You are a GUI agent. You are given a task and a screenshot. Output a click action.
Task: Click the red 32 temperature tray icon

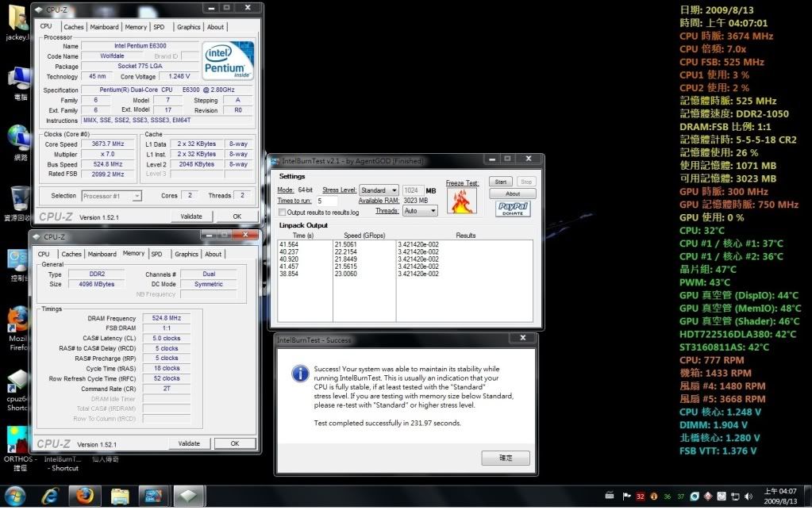pos(640,497)
